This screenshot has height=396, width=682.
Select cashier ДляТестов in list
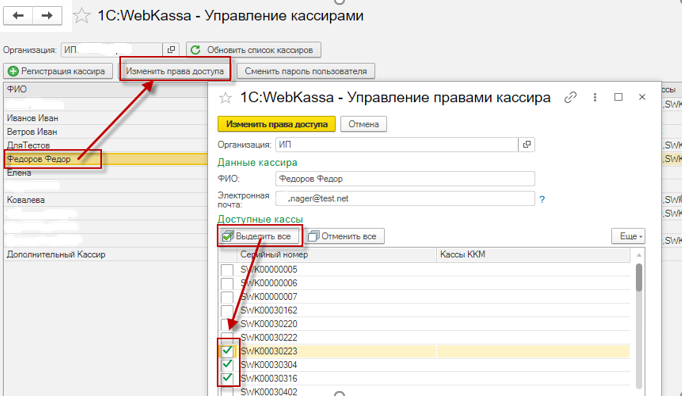click(106, 145)
